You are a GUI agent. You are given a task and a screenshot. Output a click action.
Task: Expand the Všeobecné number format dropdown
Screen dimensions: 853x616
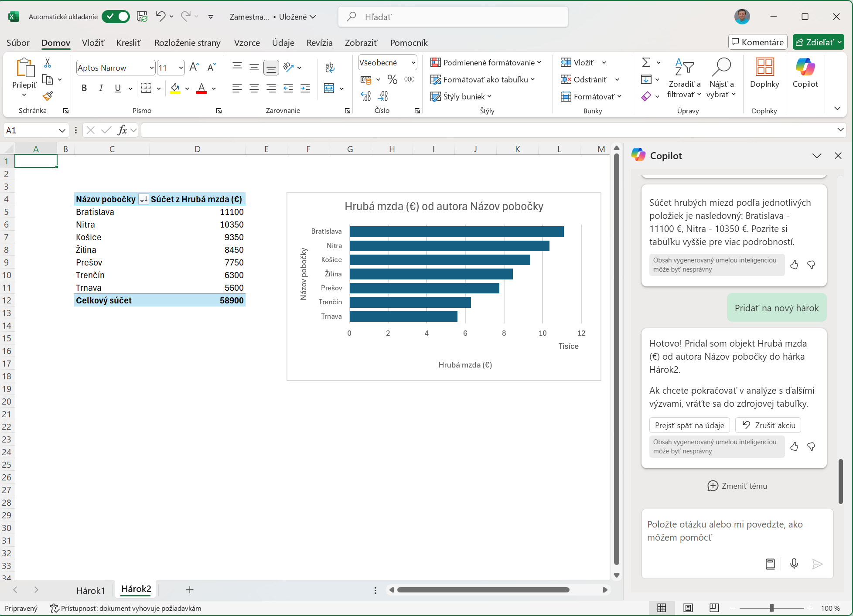click(413, 63)
